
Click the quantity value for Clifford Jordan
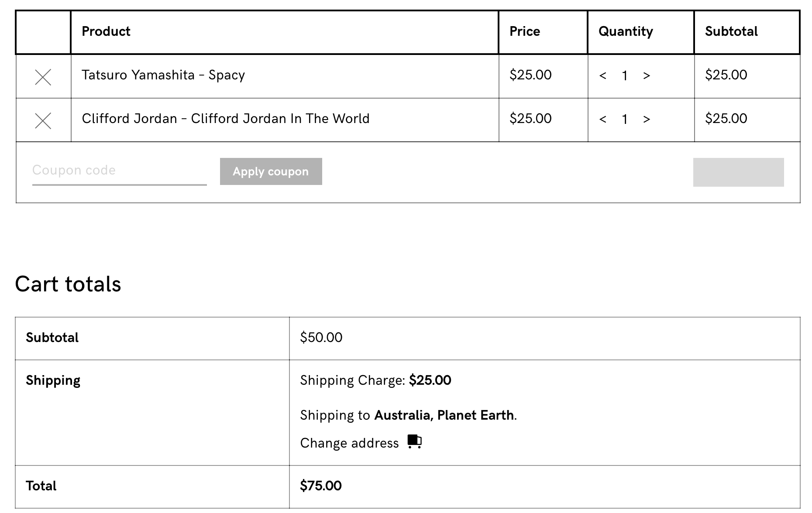click(x=625, y=120)
